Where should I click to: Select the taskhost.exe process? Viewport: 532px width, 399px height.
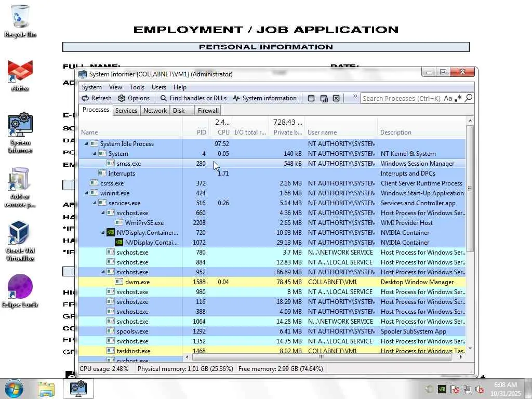pyautogui.click(x=272, y=351)
